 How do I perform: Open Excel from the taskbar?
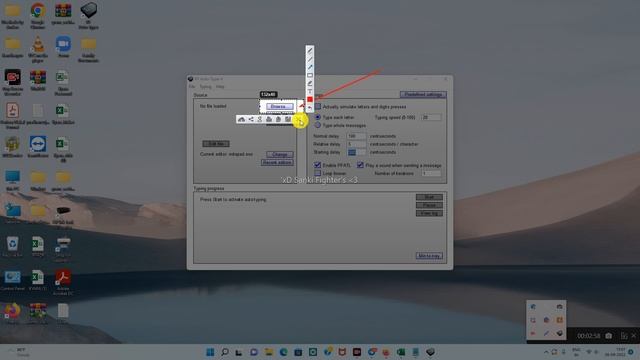click(x=401, y=352)
